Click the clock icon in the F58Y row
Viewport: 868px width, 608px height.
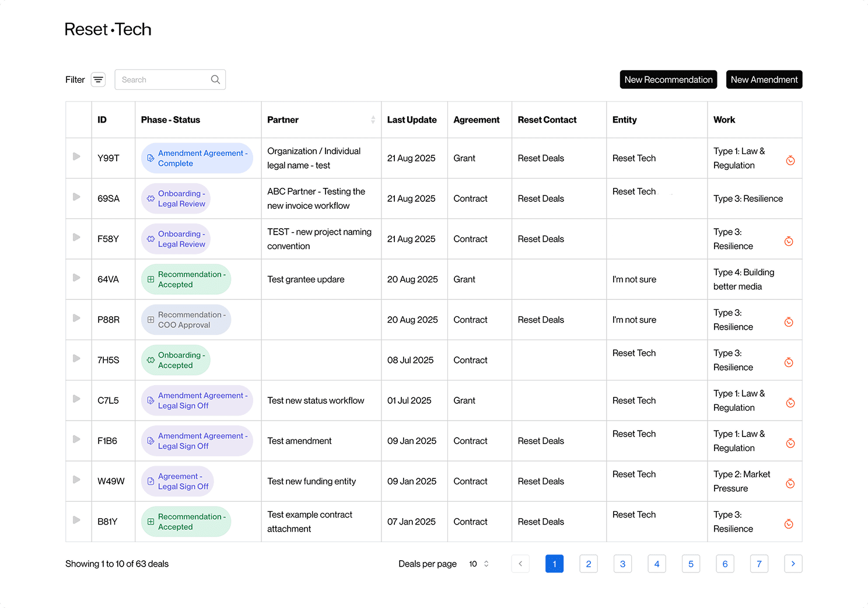point(789,242)
